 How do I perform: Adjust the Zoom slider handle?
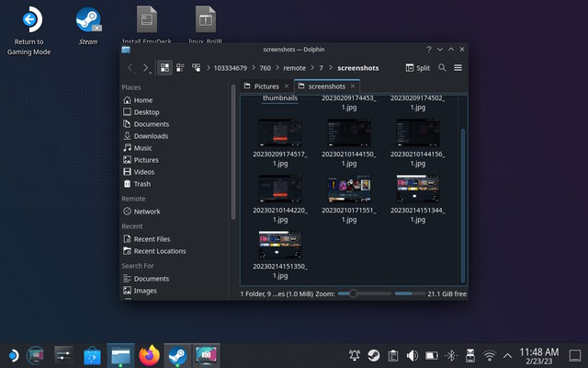[353, 293]
